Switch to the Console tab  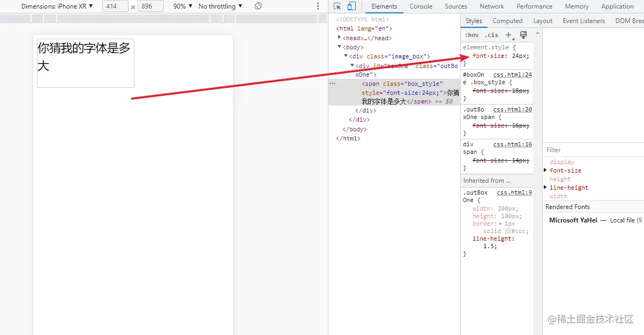click(x=421, y=6)
